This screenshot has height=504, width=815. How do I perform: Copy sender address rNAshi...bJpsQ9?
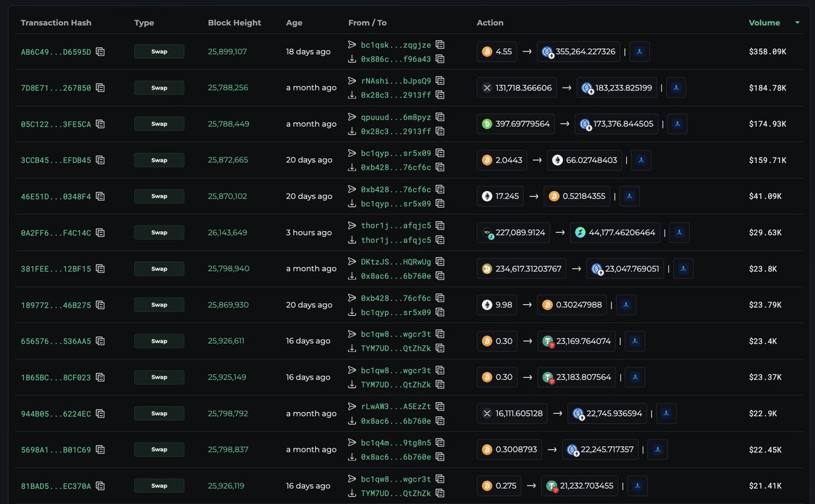[440, 81]
